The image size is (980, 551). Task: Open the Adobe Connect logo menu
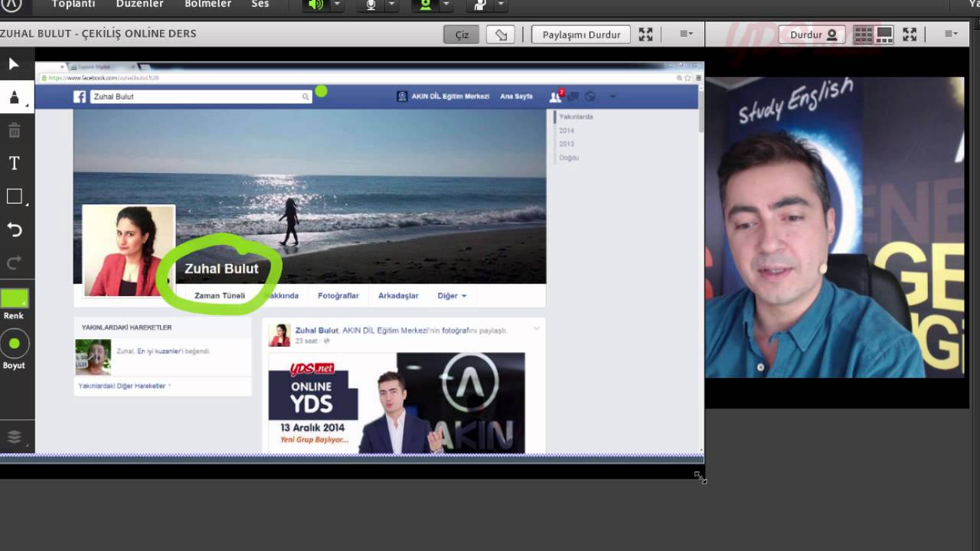11,5
